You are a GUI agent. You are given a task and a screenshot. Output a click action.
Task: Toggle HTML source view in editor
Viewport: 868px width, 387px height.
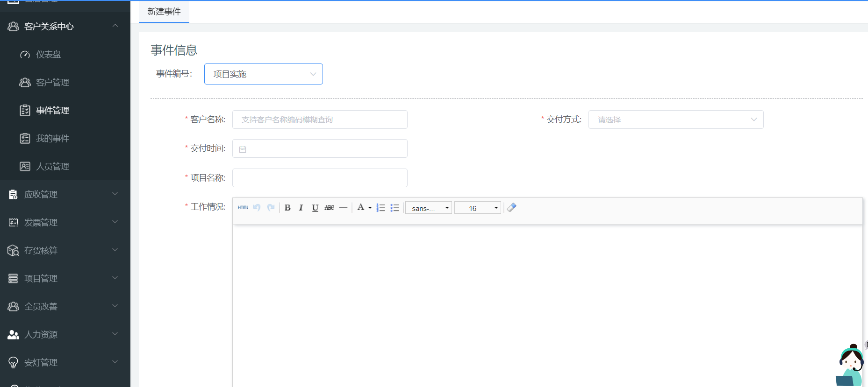243,208
